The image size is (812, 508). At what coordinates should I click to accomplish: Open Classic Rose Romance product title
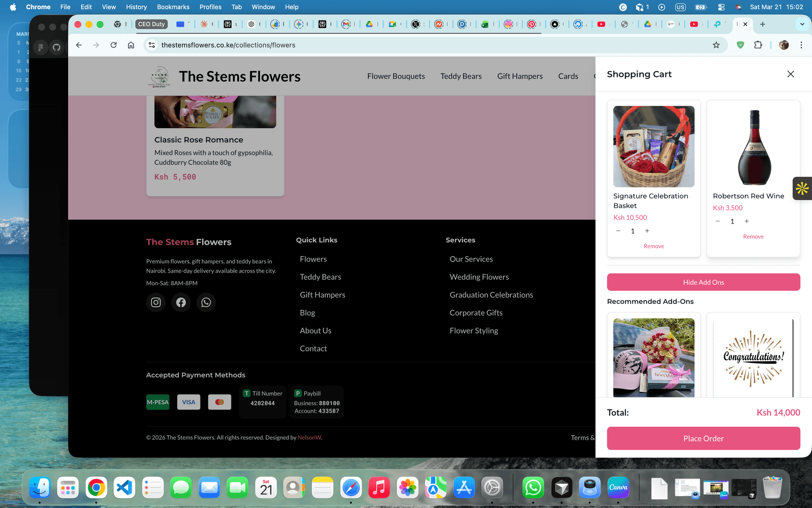pos(199,140)
